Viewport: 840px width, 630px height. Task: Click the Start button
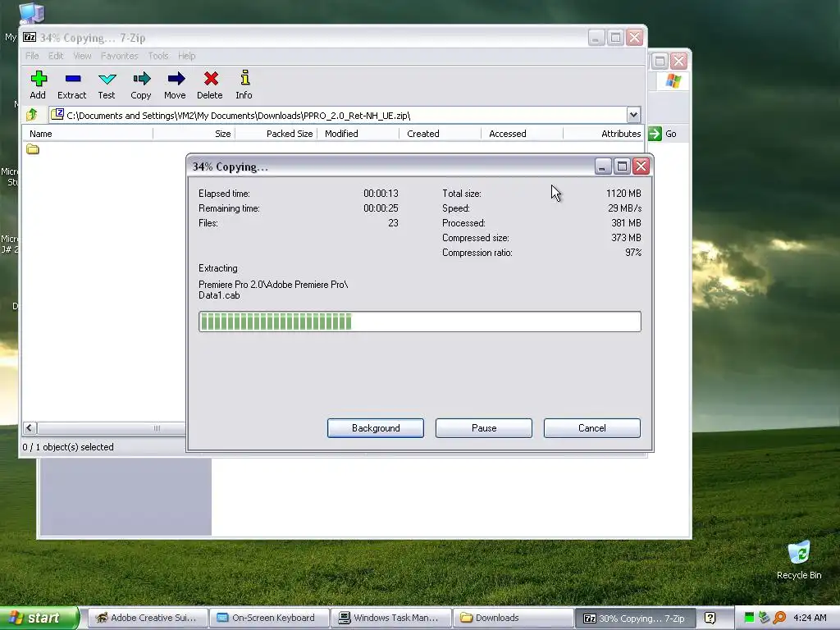click(x=39, y=618)
